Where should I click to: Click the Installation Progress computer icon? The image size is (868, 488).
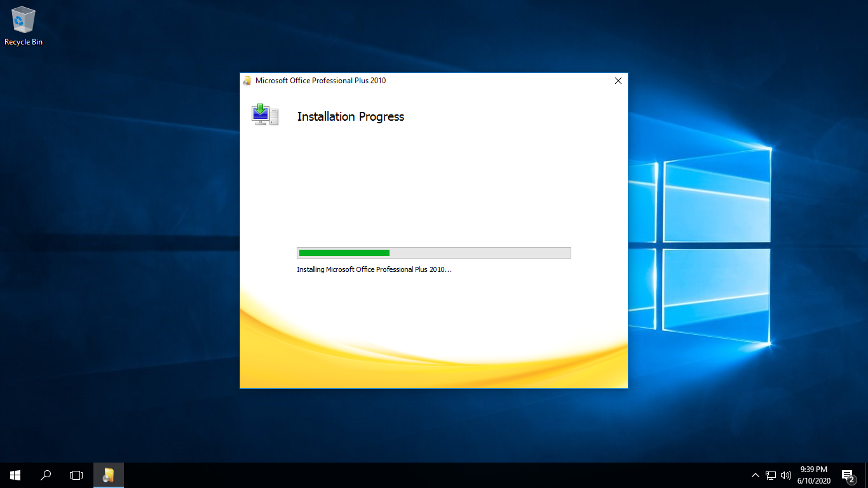[265, 114]
